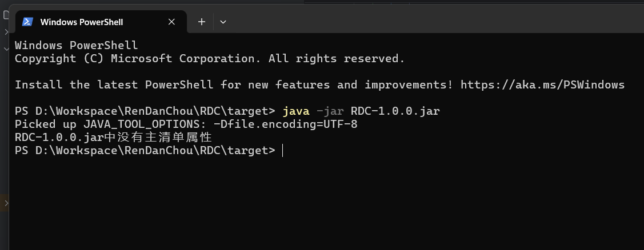This screenshot has height=250, width=644.
Task: Expand the highlighted chevron on the left edge
Action: pos(6,203)
